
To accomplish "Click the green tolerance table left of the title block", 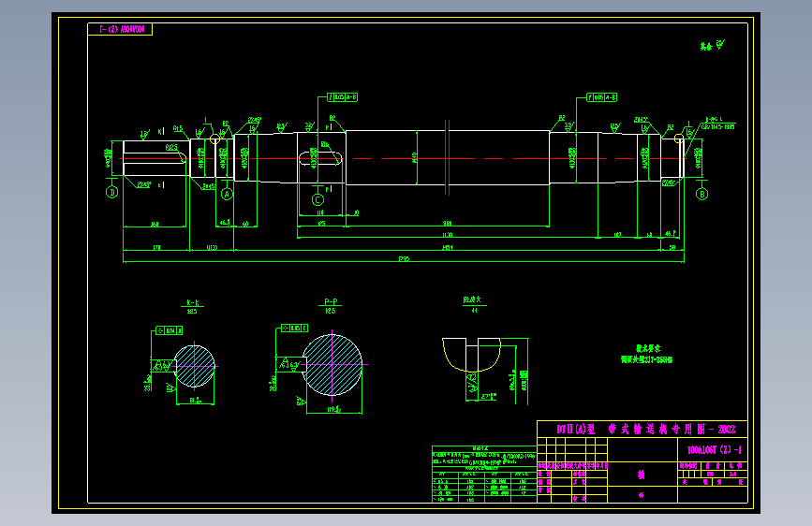I will click(484, 474).
